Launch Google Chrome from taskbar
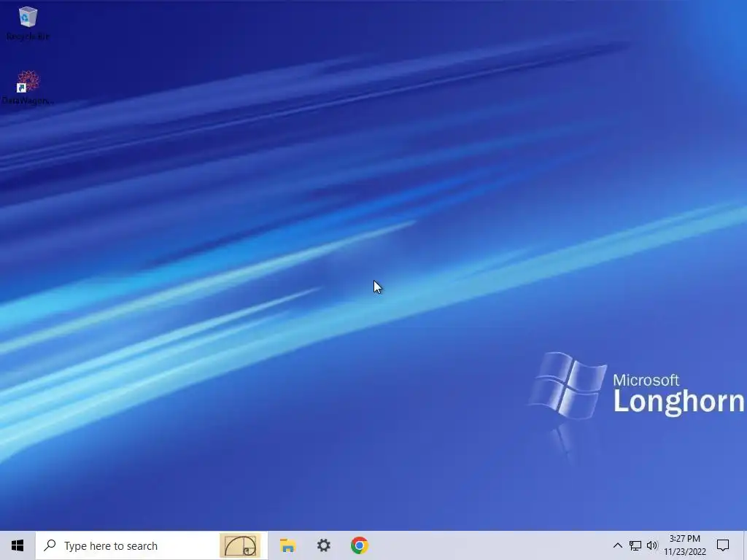The image size is (747, 560). click(x=359, y=545)
